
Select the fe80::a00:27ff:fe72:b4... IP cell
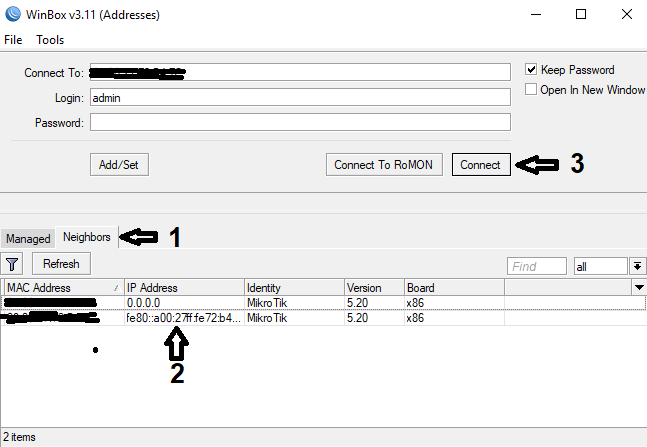point(184,318)
